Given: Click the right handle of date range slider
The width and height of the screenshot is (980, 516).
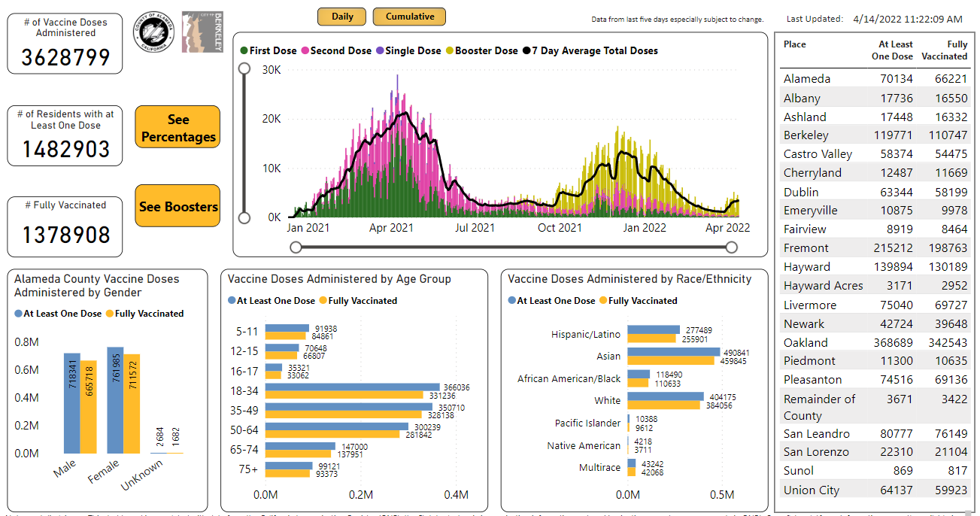Looking at the screenshot, I should click(732, 247).
